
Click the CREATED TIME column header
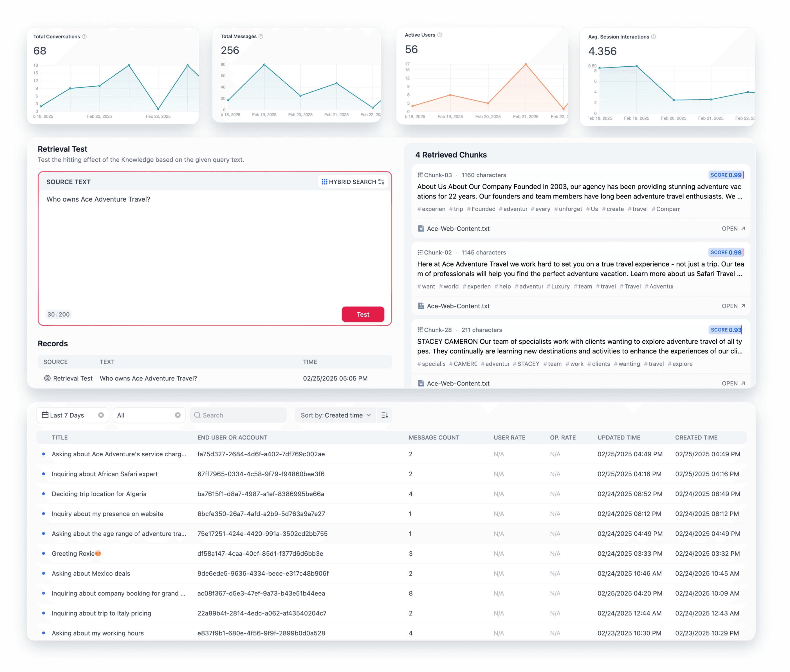tap(696, 438)
